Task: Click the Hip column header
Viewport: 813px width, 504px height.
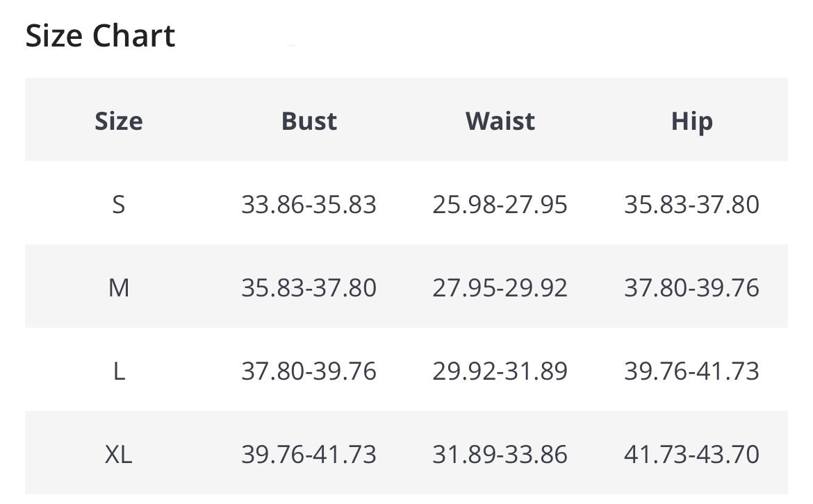Action: click(691, 121)
